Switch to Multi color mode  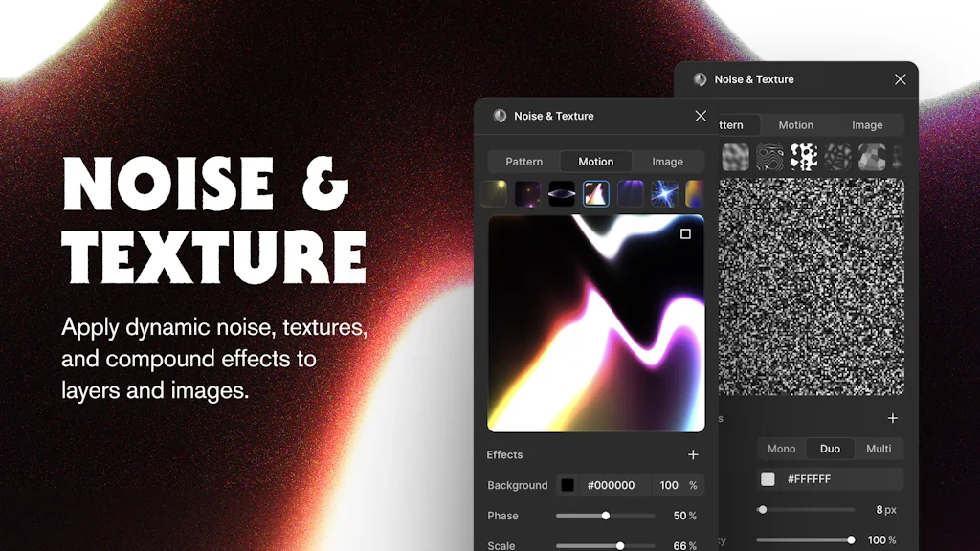tap(879, 448)
